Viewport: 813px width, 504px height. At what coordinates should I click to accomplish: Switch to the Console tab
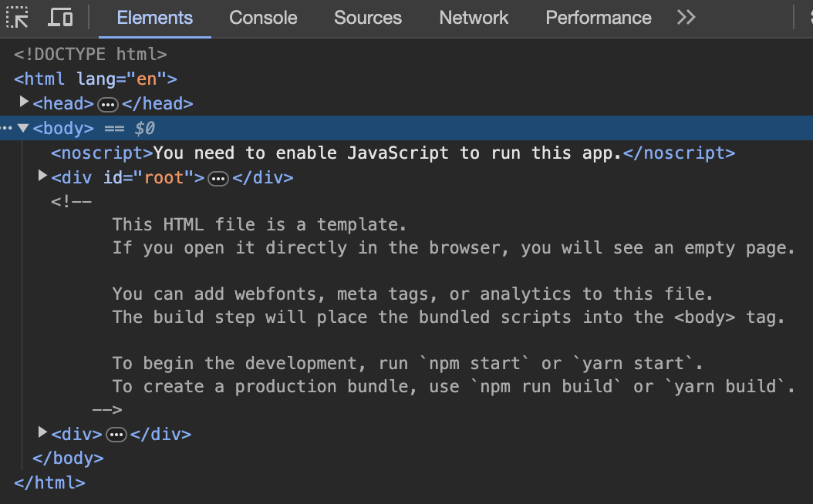click(262, 17)
